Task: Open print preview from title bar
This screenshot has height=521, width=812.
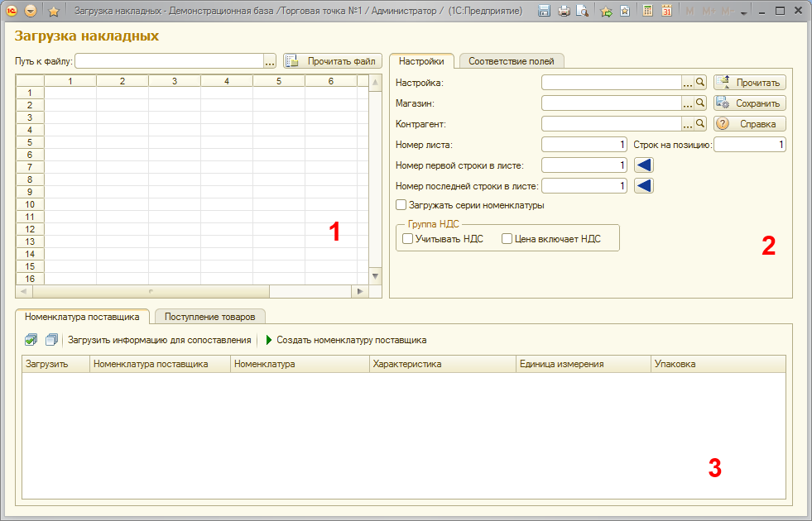Action: pos(583,12)
